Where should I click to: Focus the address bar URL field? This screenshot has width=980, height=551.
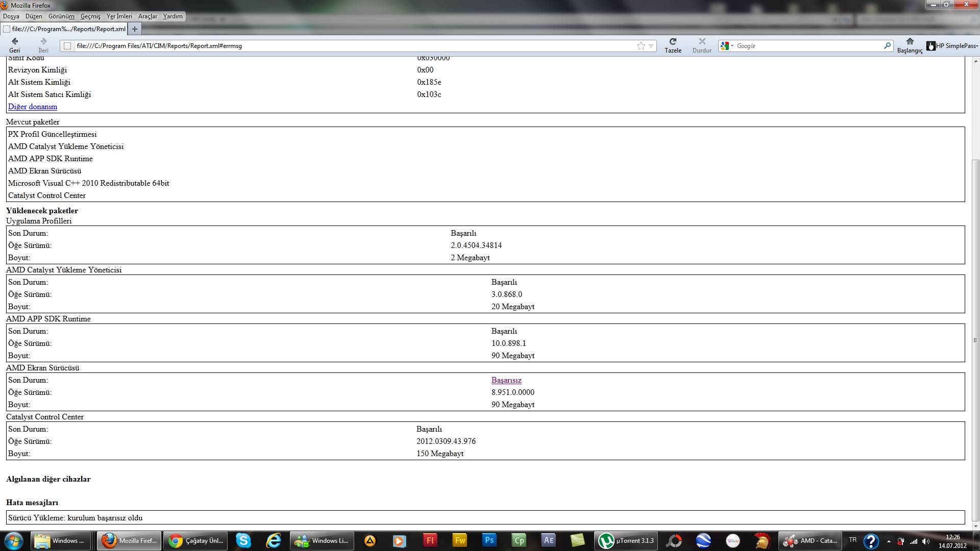(352, 46)
